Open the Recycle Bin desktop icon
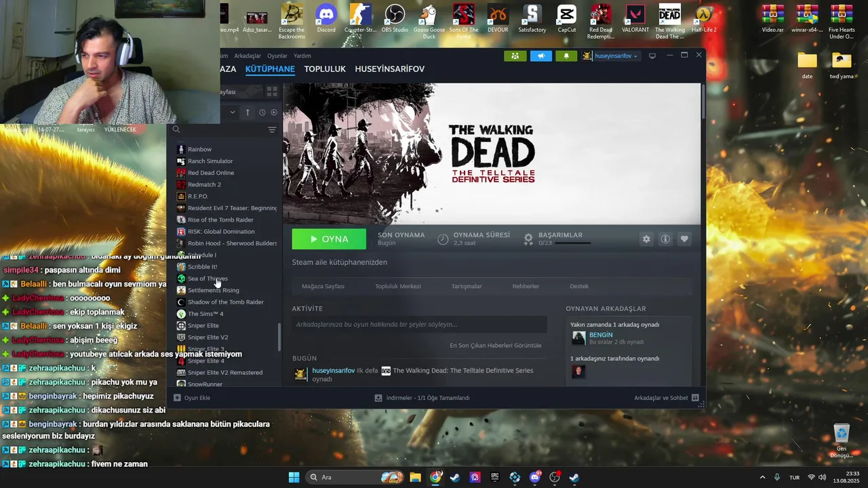This screenshot has width=868, height=488. [842, 441]
